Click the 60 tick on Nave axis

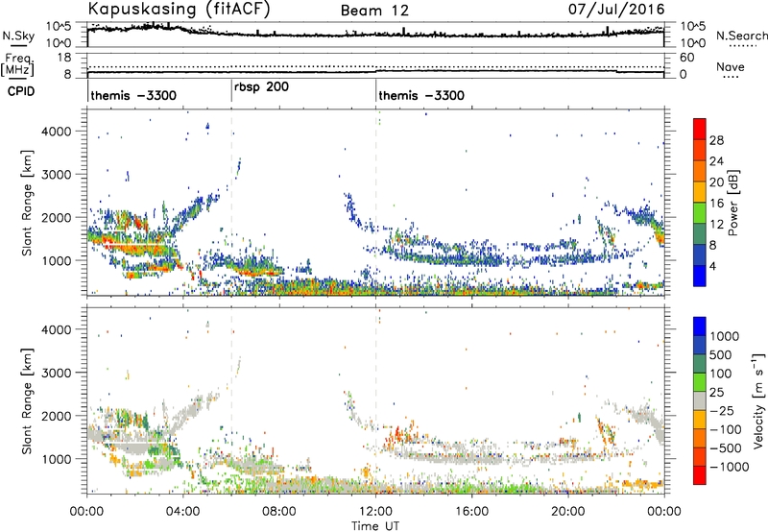click(686, 58)
